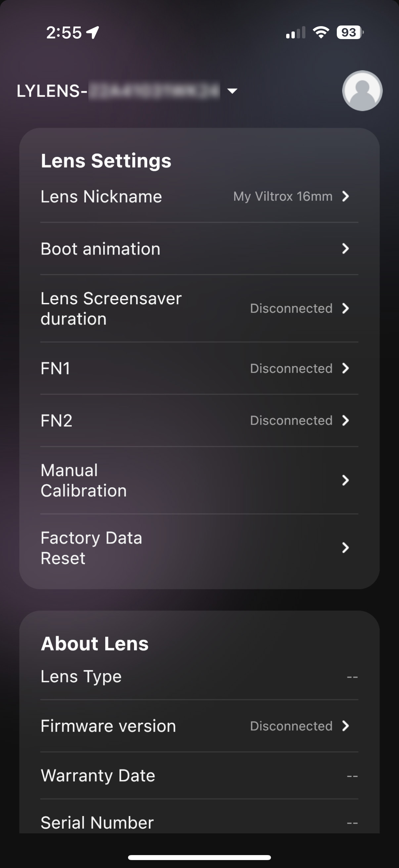Expand the LYLENS device dropdown arrow
Viewport: 399px width, 868px height.
tap(232, 91)
